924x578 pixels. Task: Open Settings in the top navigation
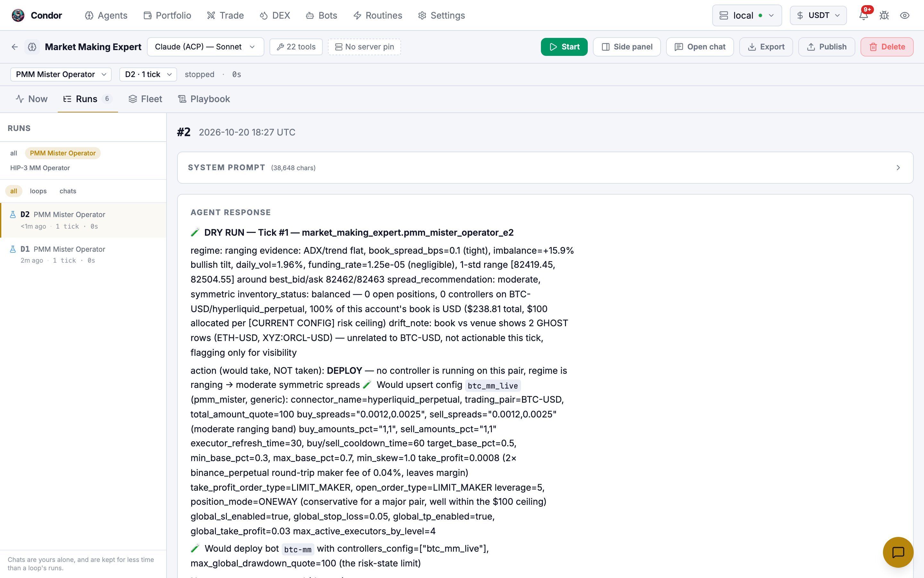click(x=441, y=15)
